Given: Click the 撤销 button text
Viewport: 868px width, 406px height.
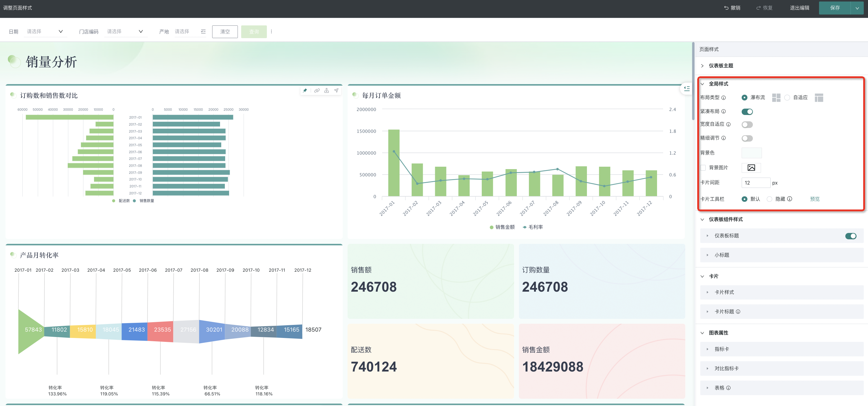Looking at the screenshot, I should 735,8.
